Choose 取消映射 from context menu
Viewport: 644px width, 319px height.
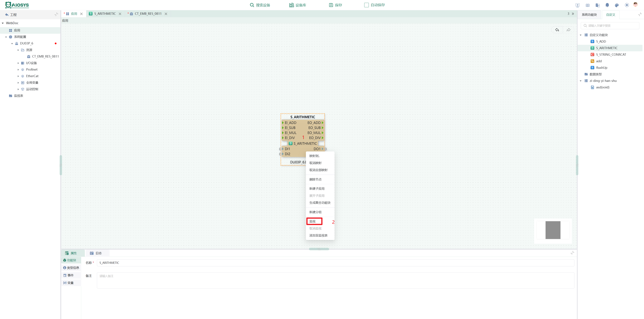click(x=320, y=163)
